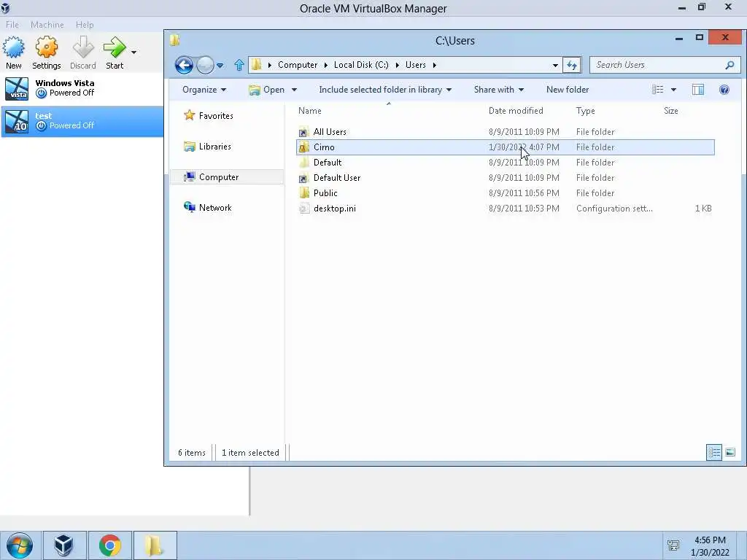The width and height of the screenshot is (747, 560).
Task: Switch to large icons view in status bar
Action: pos(729,452)
